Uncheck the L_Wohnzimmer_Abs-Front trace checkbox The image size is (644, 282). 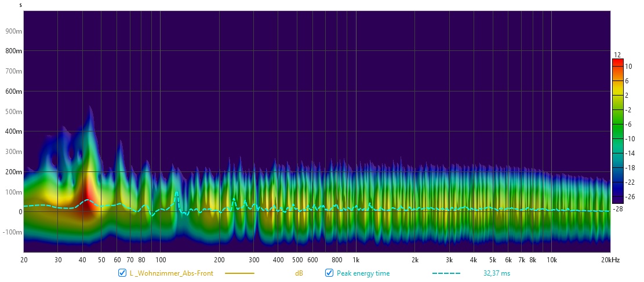coord(122,273)
